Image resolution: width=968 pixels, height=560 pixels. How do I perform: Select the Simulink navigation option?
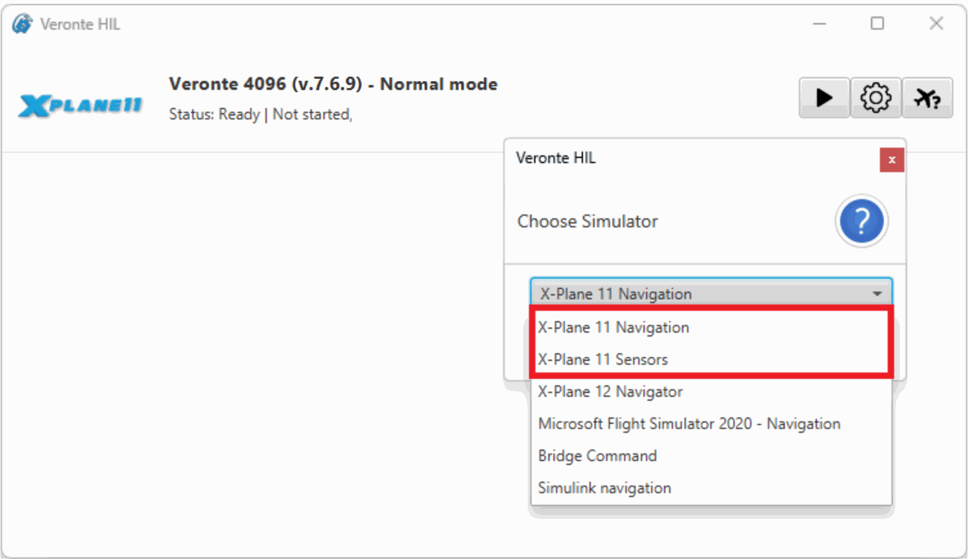(x=604, y=488)
